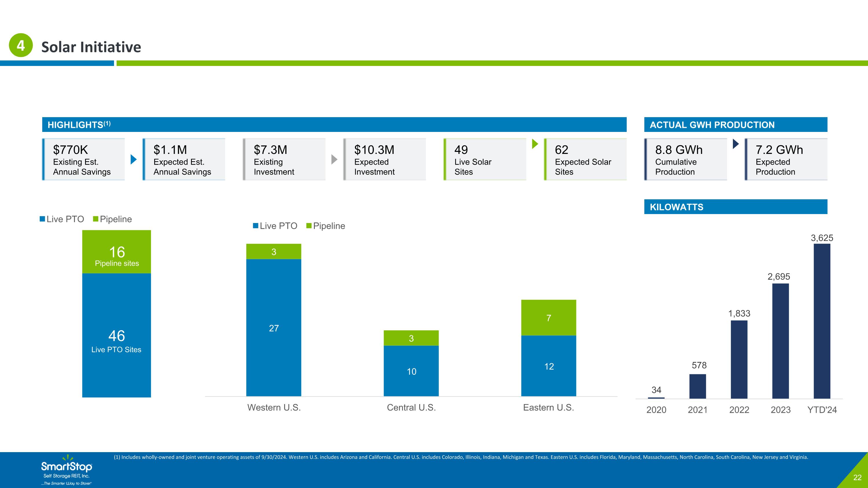Select the HIGHLIGHTS header bar

click(x=334, y=125)
